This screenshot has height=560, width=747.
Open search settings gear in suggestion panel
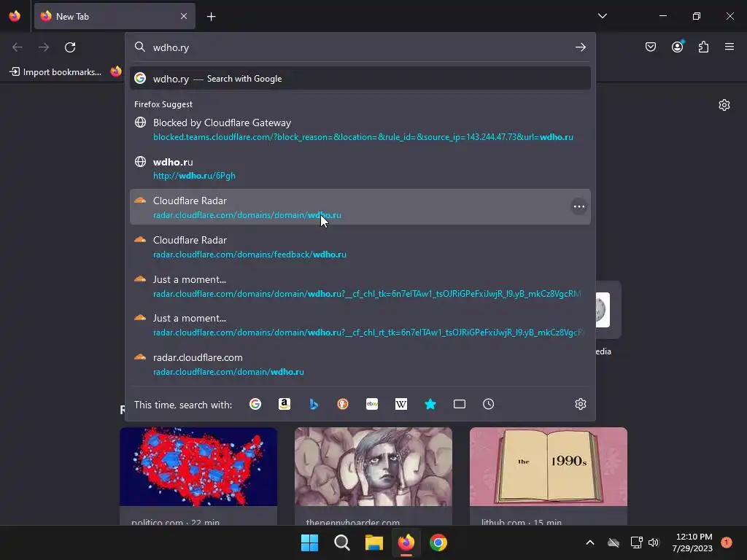580,404
